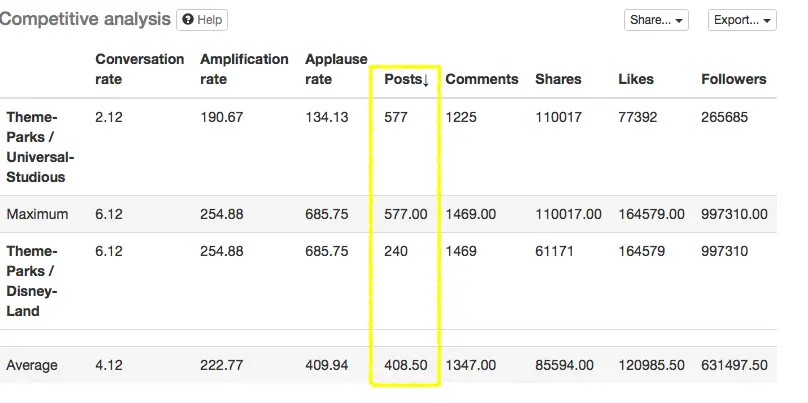The height and width of the screenshot is (403, 808).
Task: Click the Help question mark button
Action: tap(202, 20)
